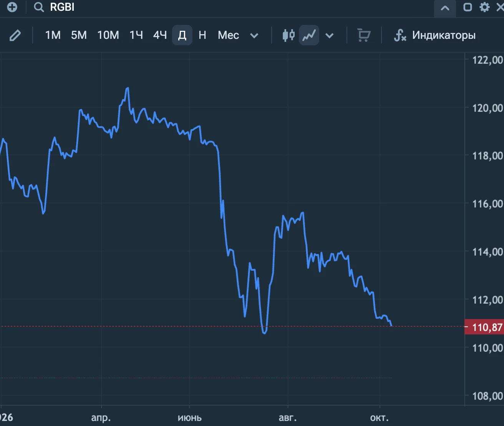
Task: Click the add widget plus icon
Action: click(12, 7)
